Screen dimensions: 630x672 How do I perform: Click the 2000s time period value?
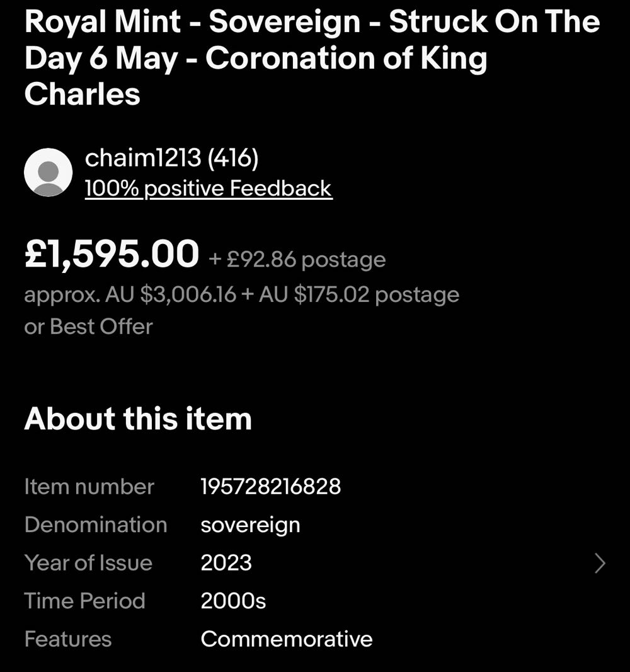(x=233, y=601)
